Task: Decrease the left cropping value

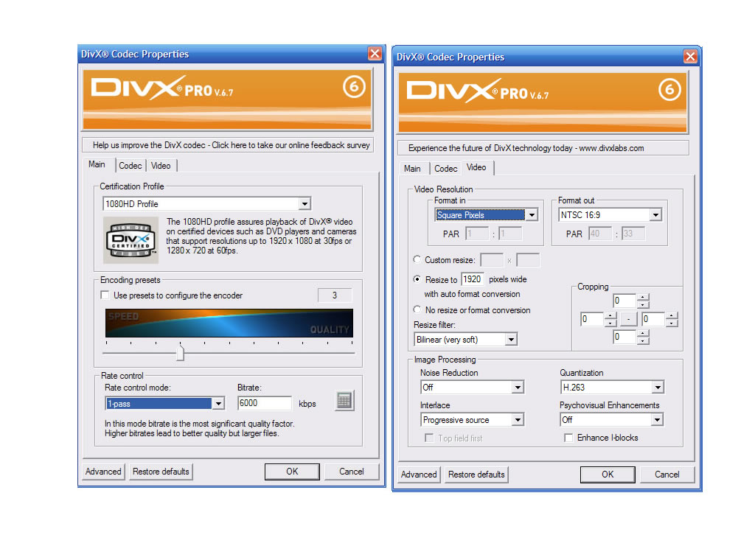Action: (x=610, y=323)
